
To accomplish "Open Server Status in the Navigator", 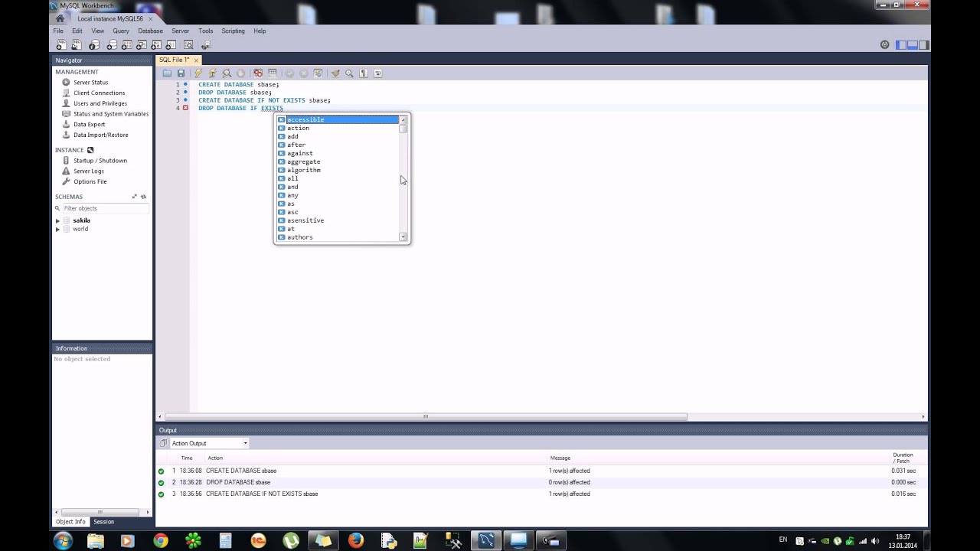I will pos(90,82).
